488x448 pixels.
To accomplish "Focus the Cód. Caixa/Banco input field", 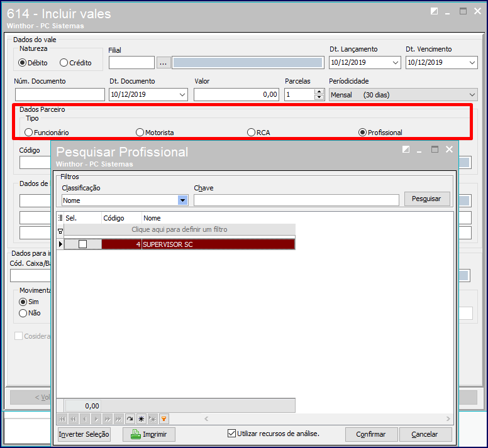I will pos(30,276).
